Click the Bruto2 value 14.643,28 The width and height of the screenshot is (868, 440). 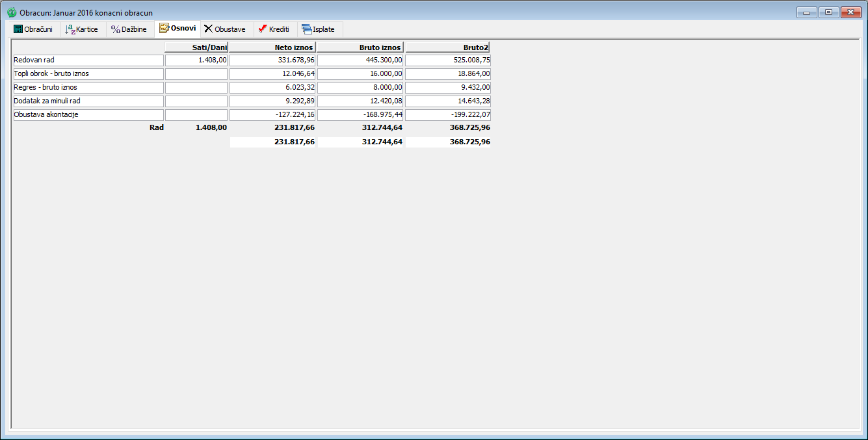pyautogui.click(x=448, y=101)
